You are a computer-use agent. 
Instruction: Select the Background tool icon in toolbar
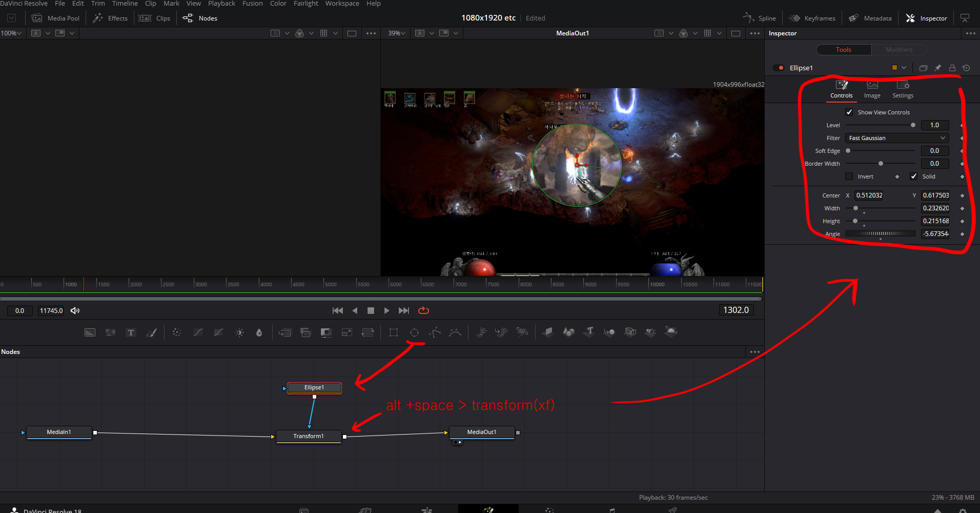(x=90, y=332)
